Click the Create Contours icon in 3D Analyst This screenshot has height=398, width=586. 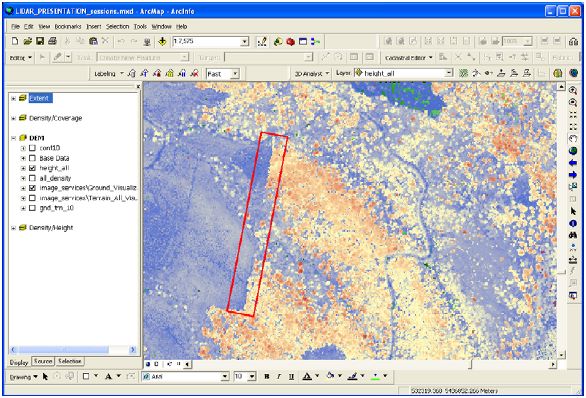pyautogui.click(x=463, y=73)
